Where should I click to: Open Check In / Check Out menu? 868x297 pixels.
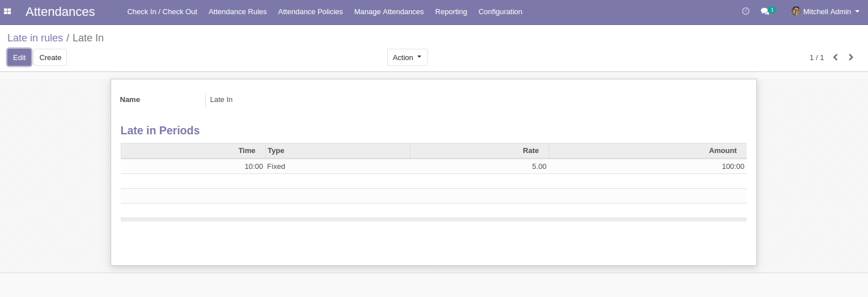pos(162,12)
